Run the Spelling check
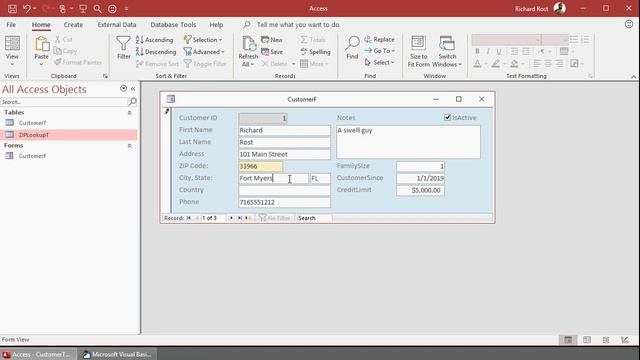 click(315, 52)
